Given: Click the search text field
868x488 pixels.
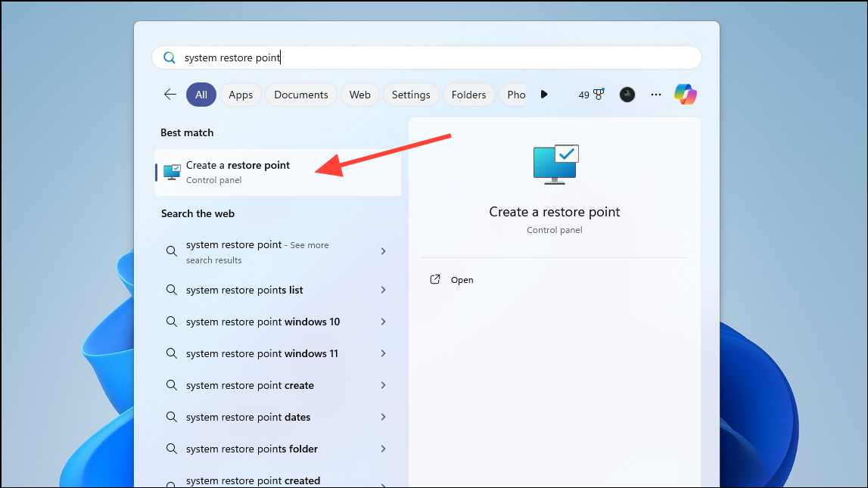Looking at the screenshot, I should point(426,58).
